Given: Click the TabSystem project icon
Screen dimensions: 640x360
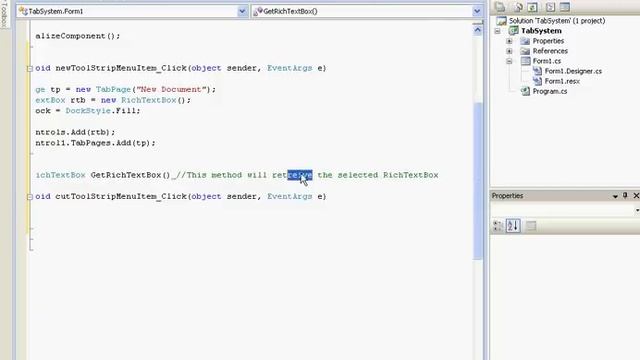Looking at the screenshot, I should coord(513,31).
